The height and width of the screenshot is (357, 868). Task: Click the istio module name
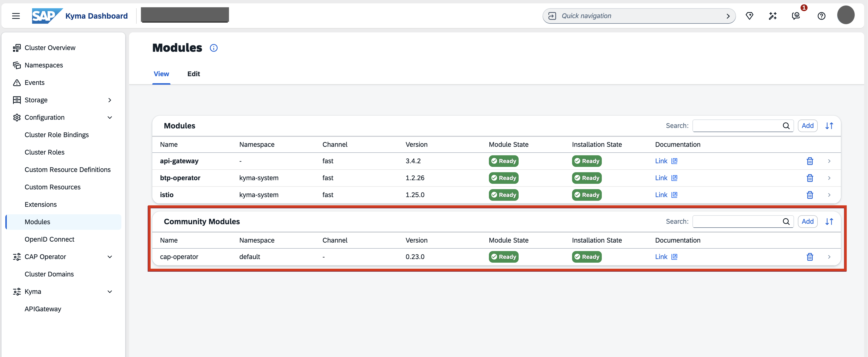click(166, 195)
